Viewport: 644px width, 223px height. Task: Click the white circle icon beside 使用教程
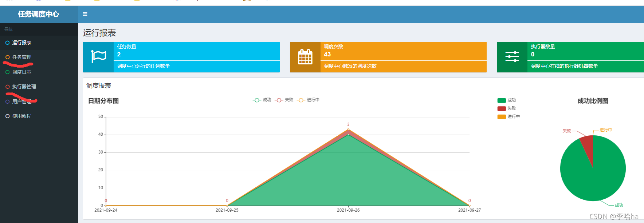coord(7,116)
